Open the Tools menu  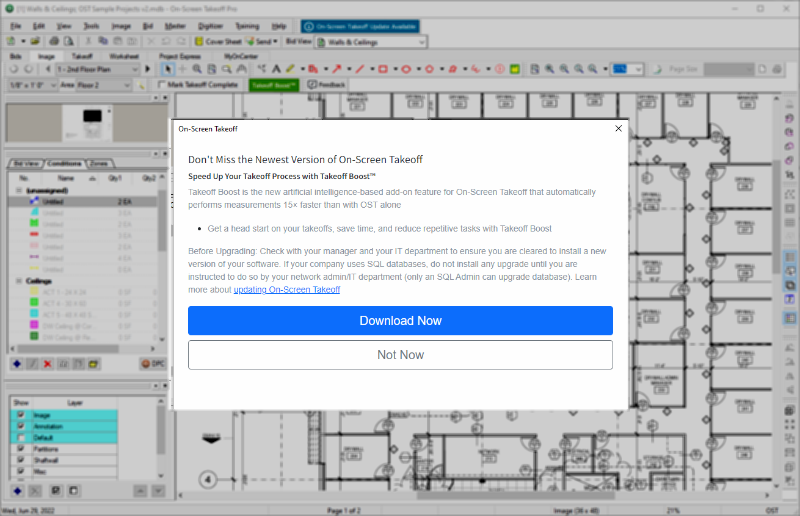coord(91,26)
